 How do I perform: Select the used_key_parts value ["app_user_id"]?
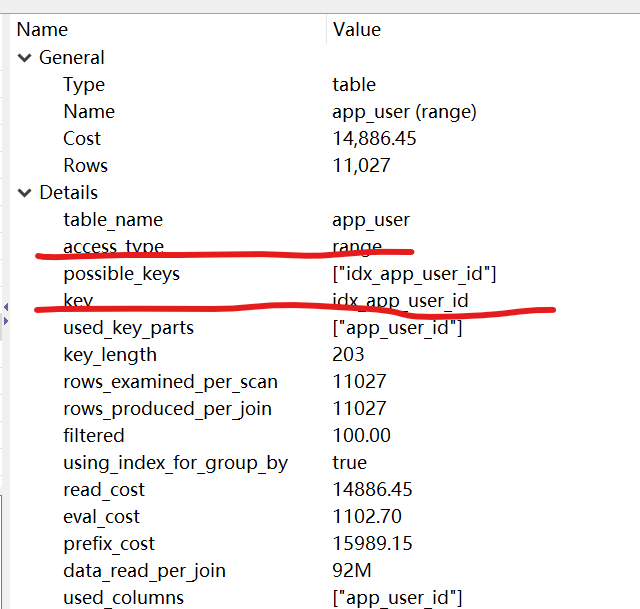[x=397, y=328]
